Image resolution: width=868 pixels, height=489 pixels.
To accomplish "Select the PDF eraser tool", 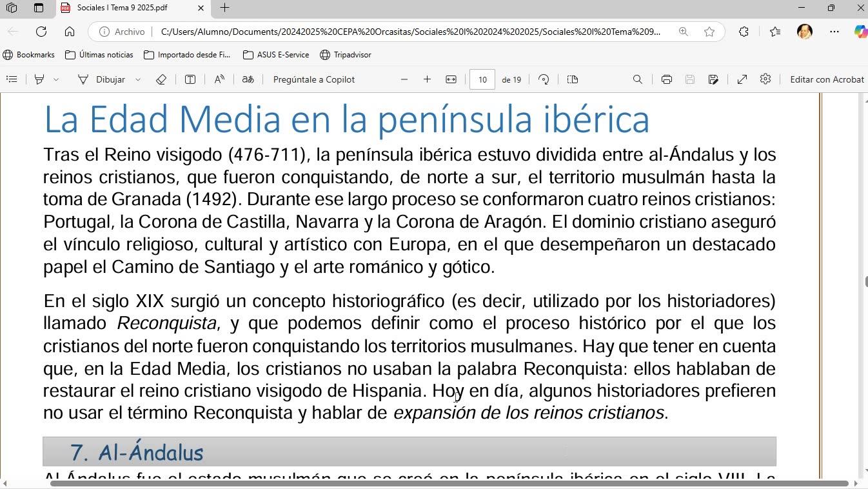I will point(161,79).
